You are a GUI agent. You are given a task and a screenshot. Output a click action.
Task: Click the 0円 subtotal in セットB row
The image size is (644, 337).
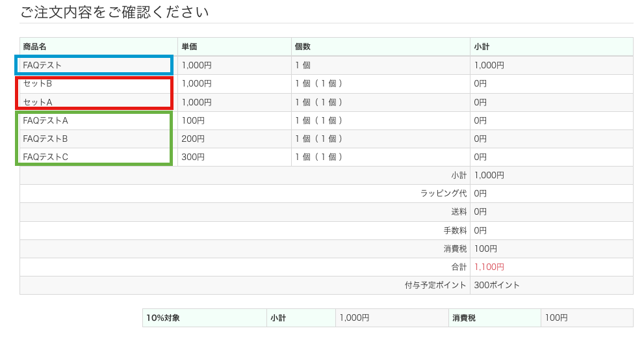pos(480,83)
